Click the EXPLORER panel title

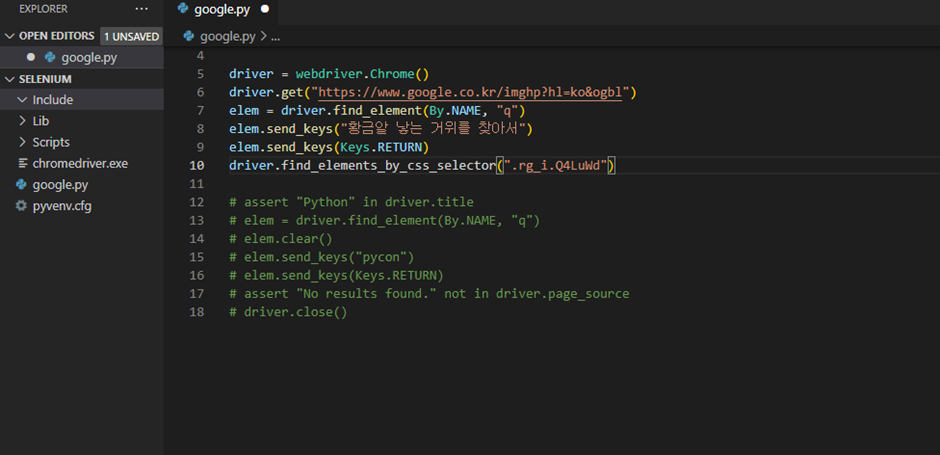pyautogui.click(x=43, y=9)
